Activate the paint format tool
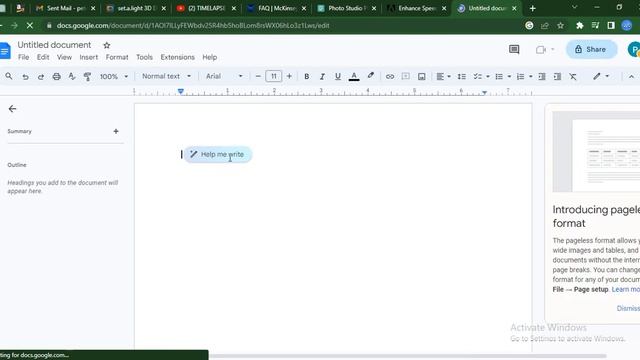Image resolution: width=640 pixels, height=360 pixels. (x=87, y=76)
